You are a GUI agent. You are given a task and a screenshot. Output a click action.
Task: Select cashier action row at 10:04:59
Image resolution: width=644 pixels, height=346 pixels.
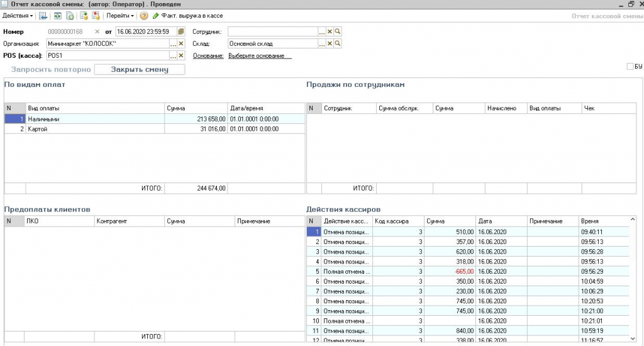[468, 281]
